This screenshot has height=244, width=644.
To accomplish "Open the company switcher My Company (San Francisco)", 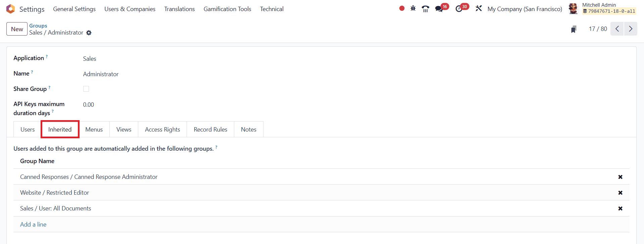I will click(525, 9).
